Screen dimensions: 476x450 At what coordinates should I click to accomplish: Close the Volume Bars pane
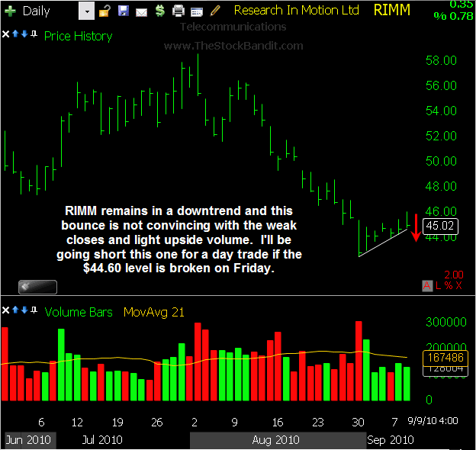(x=5, y=310)
